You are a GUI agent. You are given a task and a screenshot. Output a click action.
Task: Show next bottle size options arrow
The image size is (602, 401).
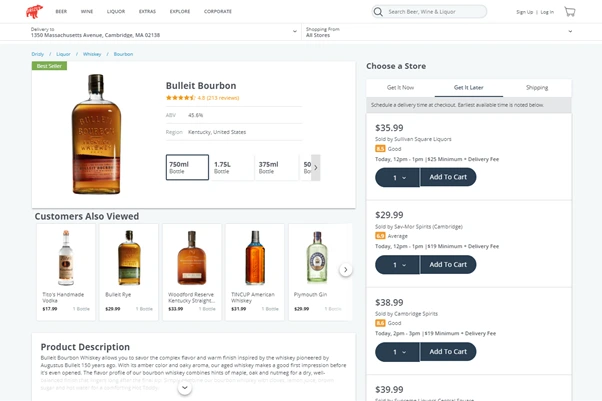pos(316,167)
